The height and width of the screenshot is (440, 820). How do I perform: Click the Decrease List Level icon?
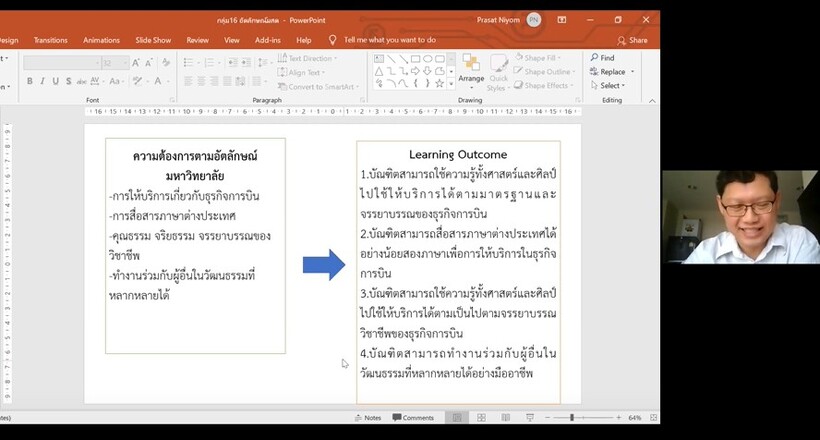[x=233, y=63]
